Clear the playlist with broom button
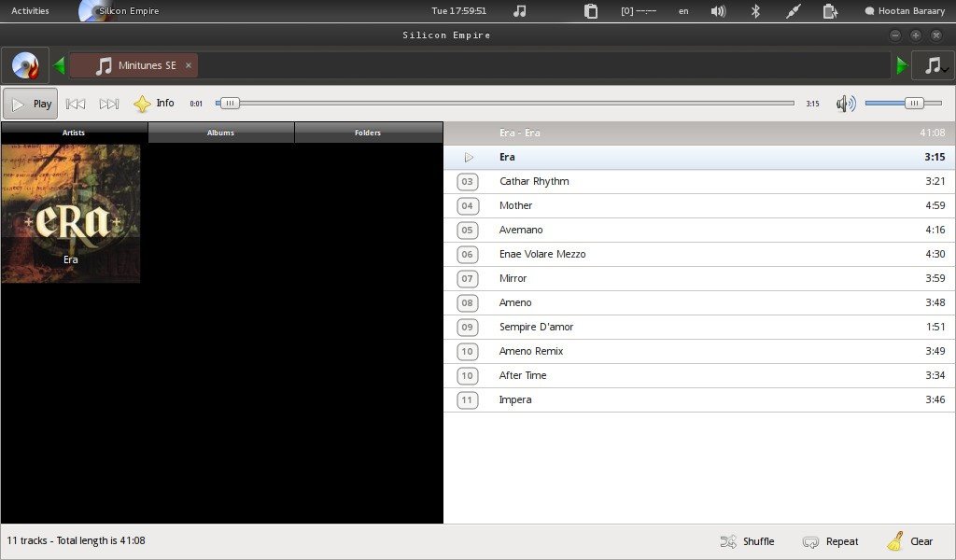 click(x=909, y=541)
